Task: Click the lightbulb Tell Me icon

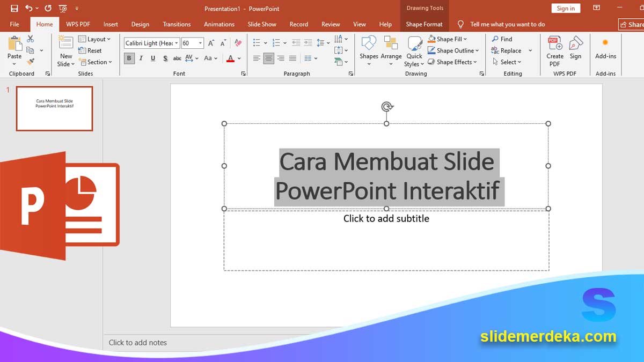Action: click(x=460, y=24)
